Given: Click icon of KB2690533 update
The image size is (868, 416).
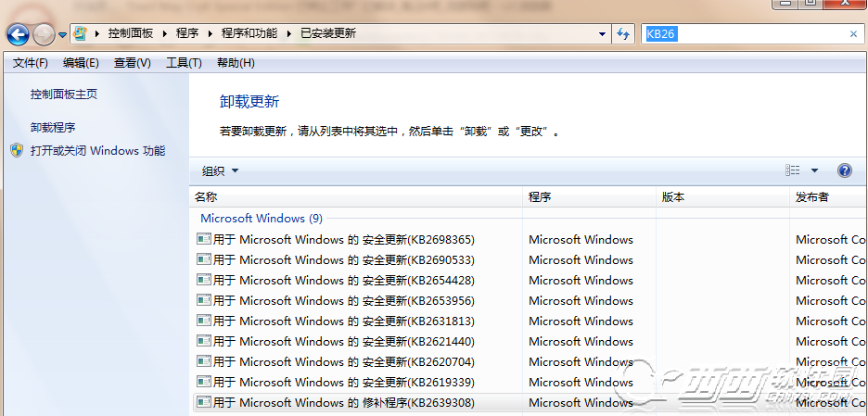Looking at the screenshot, I should 204,259.
